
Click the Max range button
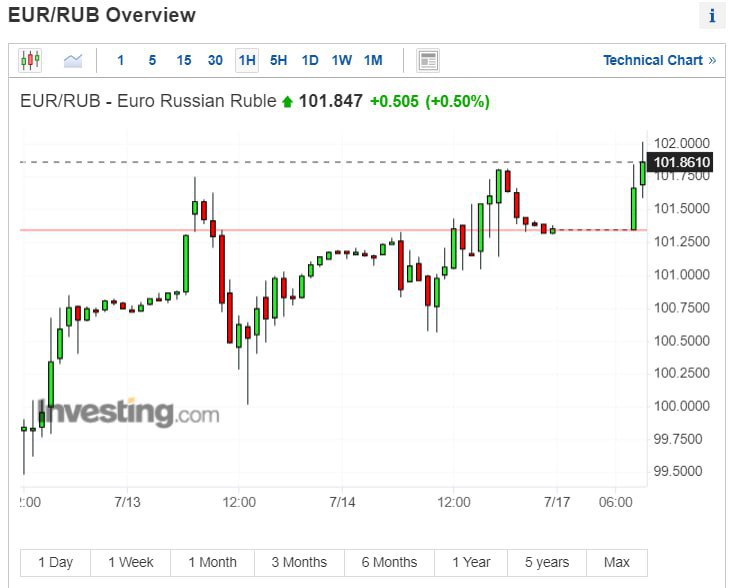617,562
